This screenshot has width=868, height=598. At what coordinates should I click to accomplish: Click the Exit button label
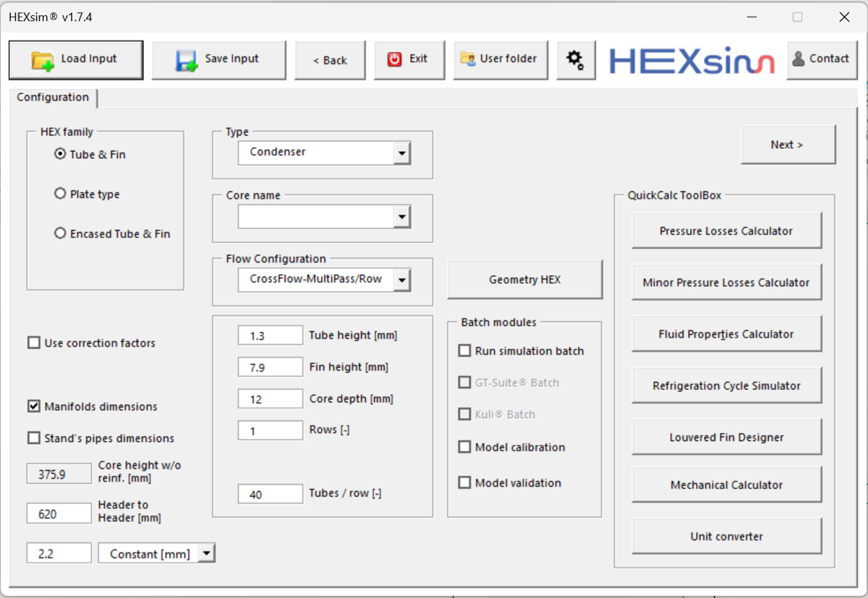coord(419,59)
